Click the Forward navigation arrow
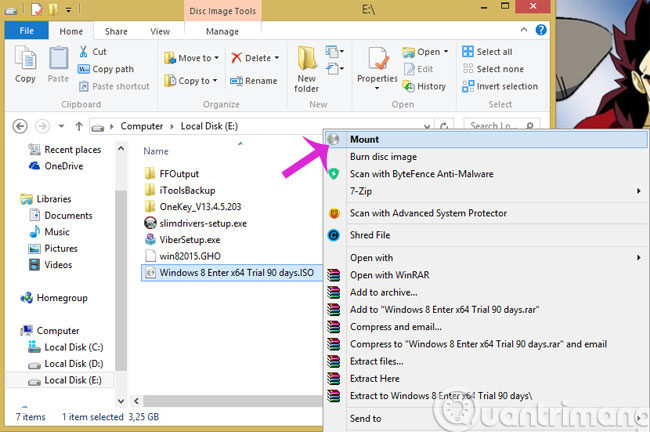Image resolution: width=650 pixels, height=432 pixels. pos(42,126)
